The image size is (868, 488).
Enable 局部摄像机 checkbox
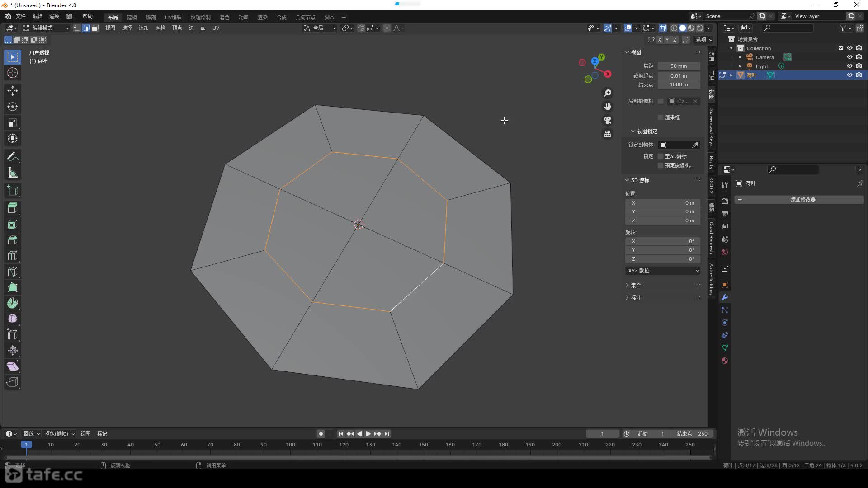click(660, 101)
